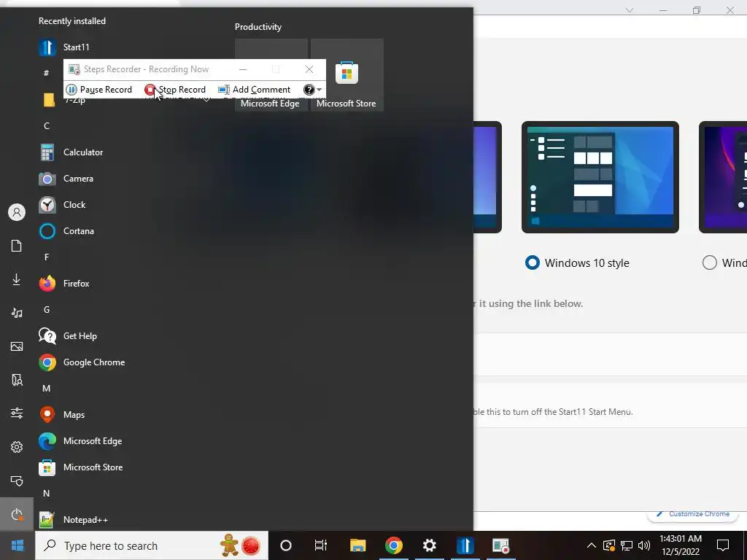This screenshot has width=747, height=560.
Task: Open the user account icon in Start sidebar
Action: (x=17, y=212)
